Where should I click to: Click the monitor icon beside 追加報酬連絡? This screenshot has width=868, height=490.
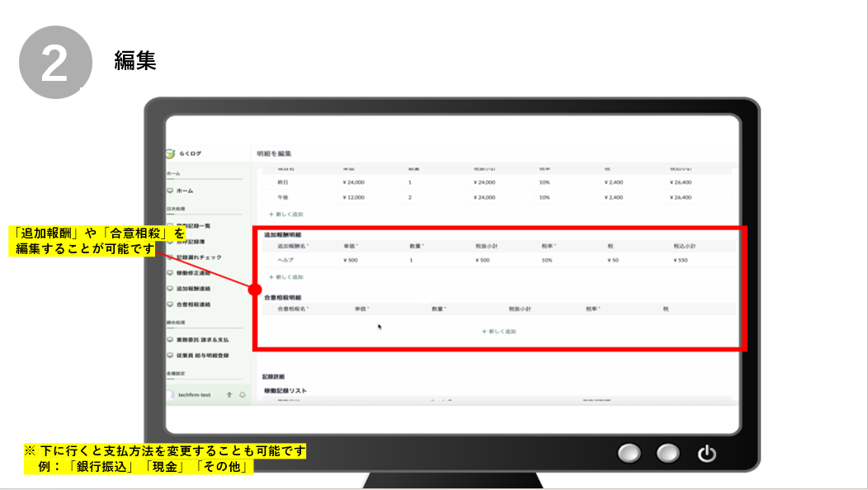pos(170,289)
